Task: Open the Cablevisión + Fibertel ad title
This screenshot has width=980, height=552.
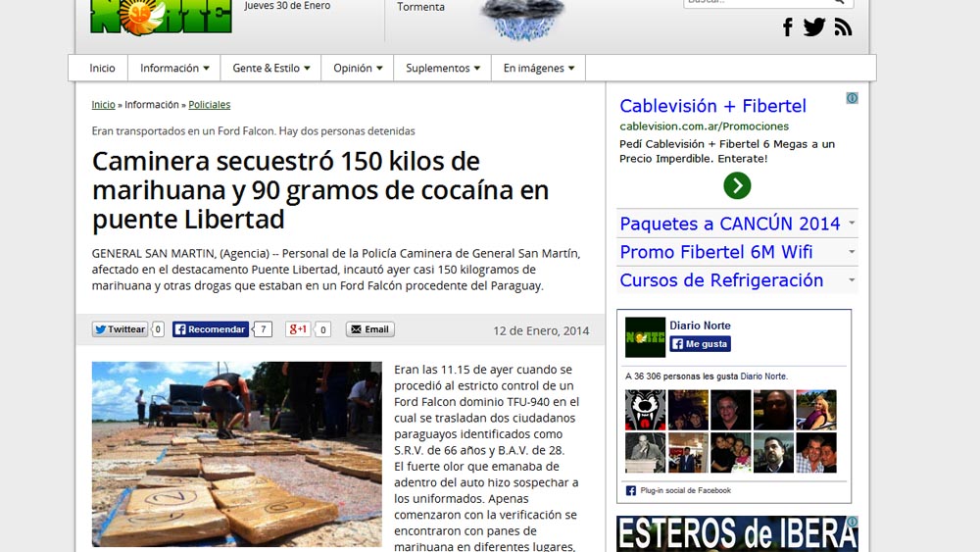Action: point(712,106)
